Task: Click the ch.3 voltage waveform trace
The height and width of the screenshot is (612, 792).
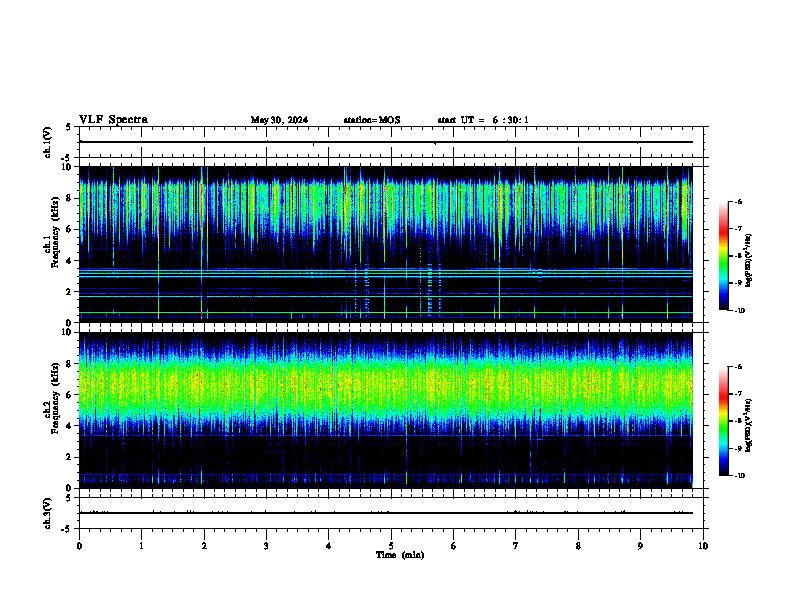Action: tap(386, 513)
